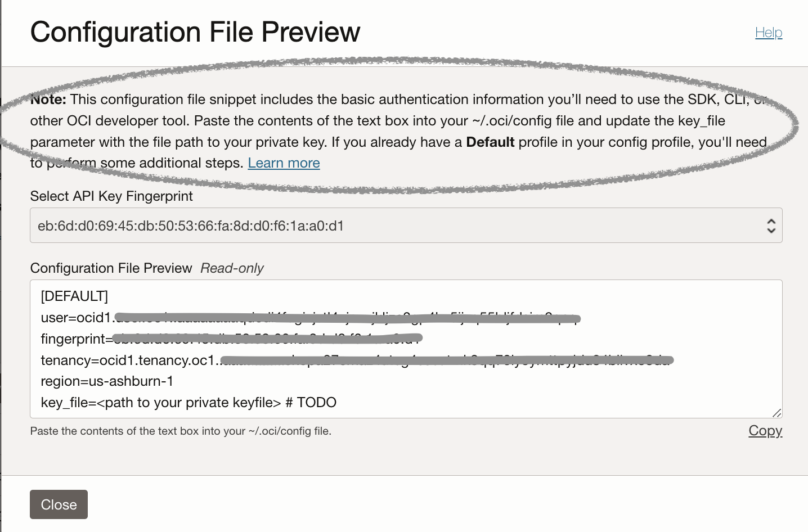Copy the configuration file contents

[x=765, y=430]
